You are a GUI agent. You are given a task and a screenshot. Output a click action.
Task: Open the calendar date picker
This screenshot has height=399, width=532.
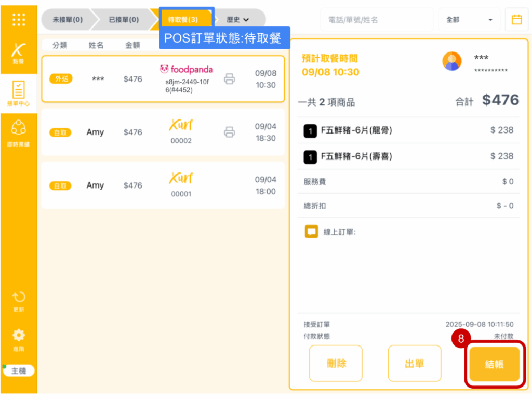(516, 20)
